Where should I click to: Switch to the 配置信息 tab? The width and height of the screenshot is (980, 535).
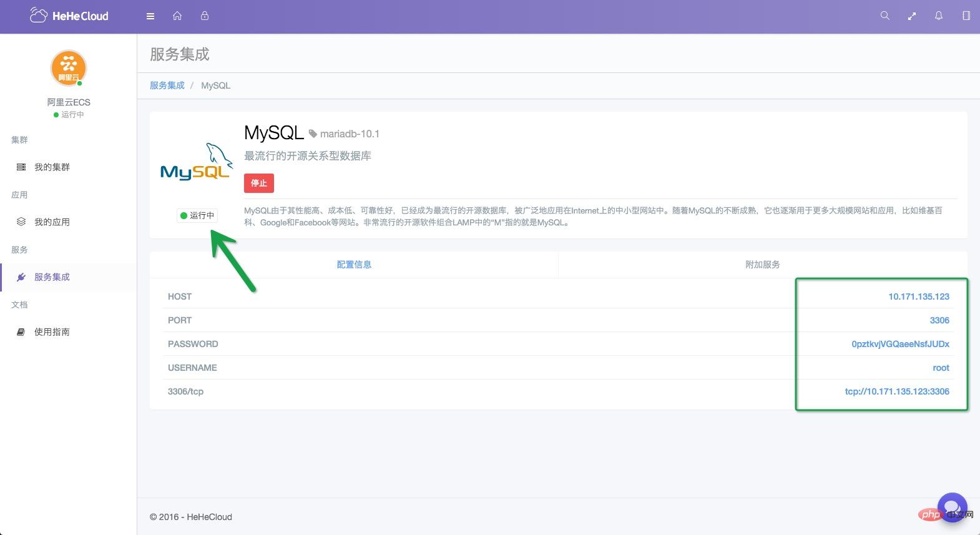pyautogui.click(x=354, y=265)
